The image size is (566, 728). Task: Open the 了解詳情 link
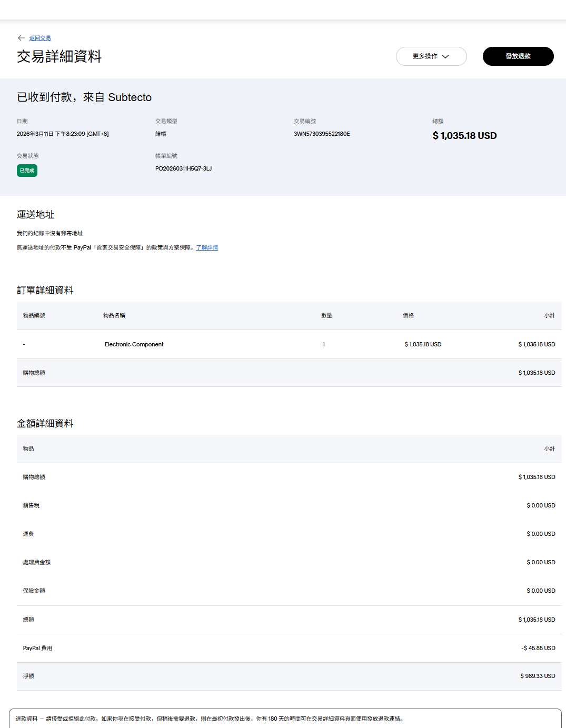click(207, 247)
